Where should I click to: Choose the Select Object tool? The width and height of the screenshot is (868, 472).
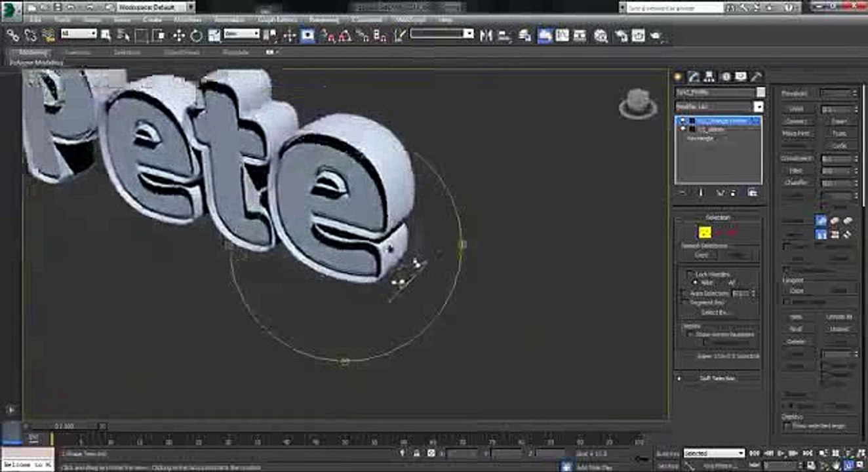[106, 35]
